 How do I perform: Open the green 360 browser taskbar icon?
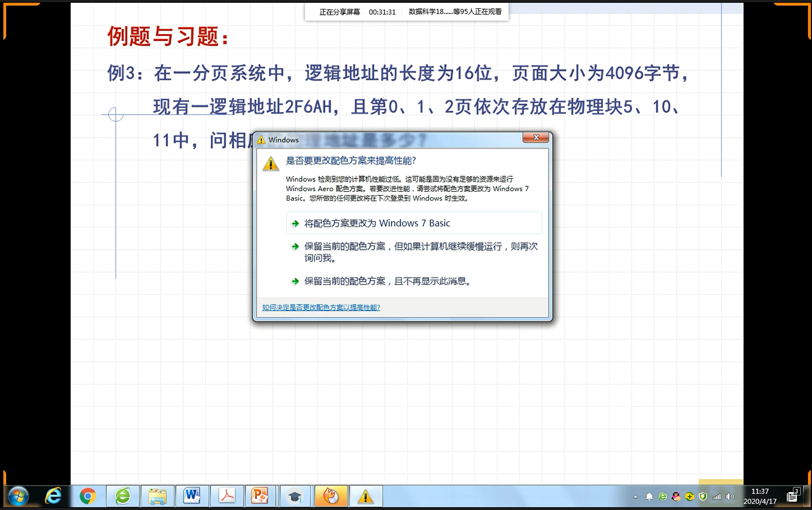(123, 496)
